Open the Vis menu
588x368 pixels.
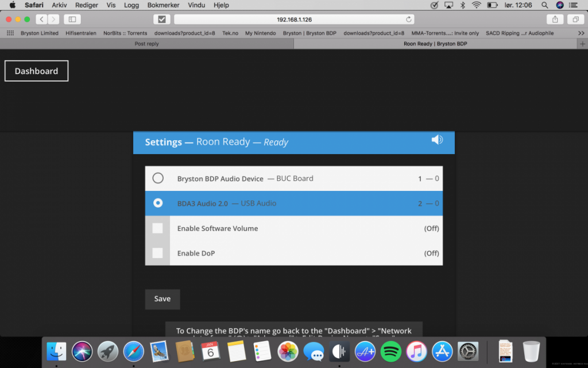[x=111, y=5]
